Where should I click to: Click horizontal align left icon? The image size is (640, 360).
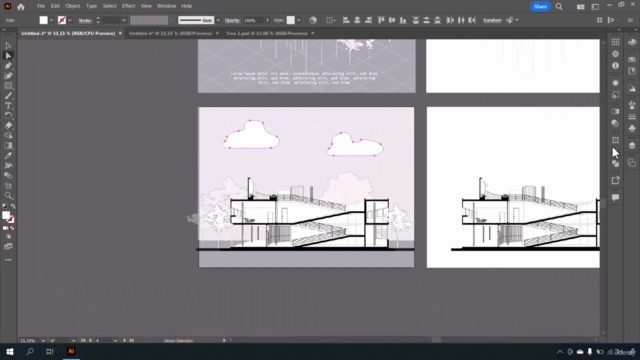coord(346,20)
